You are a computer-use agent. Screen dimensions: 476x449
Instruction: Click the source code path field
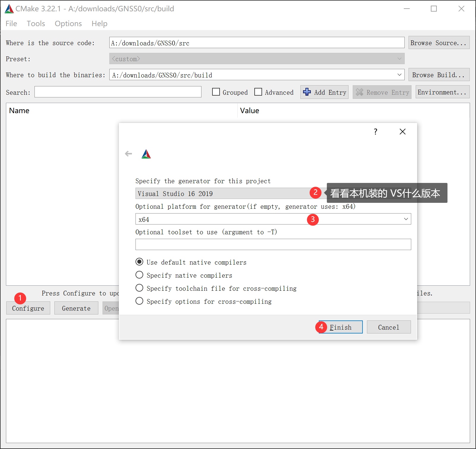[x=257, y=42]
